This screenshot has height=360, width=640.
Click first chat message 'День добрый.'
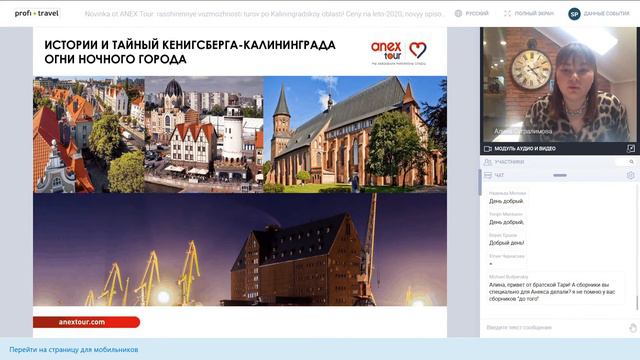click(506, 201)
